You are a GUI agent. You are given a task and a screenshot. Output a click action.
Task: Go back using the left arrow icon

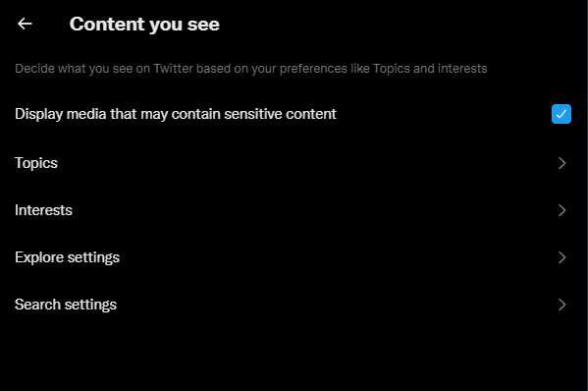[25, 24]
